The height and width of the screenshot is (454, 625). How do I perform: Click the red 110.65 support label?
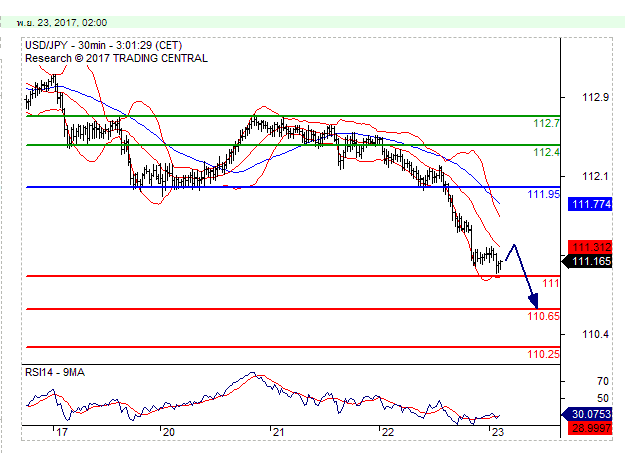(544, 316)
